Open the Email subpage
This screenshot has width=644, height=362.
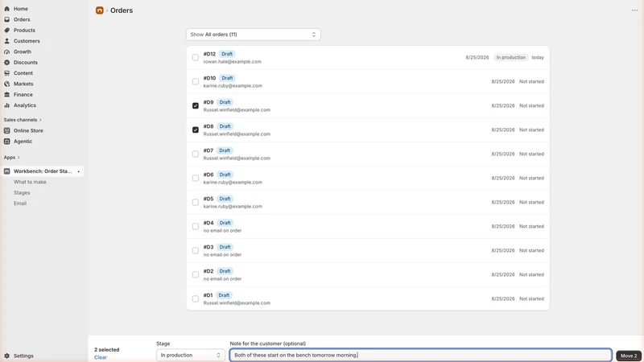pos(19,204)
